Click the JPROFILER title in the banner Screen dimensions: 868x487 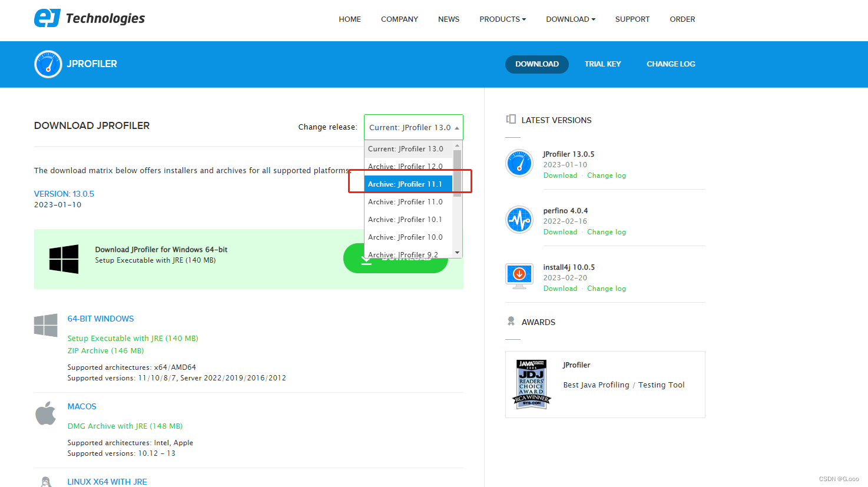coord(92,64)
